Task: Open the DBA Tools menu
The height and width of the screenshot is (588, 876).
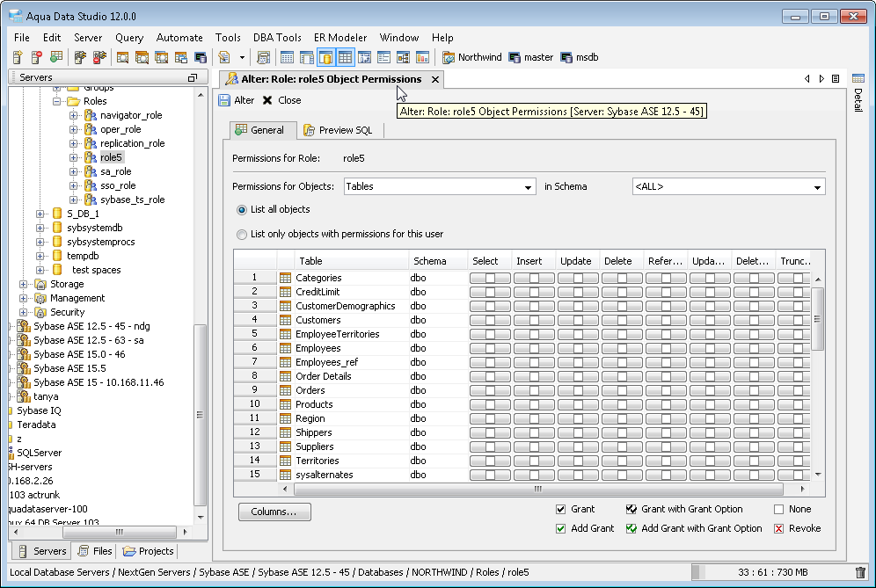Action: tap(277, 38)
